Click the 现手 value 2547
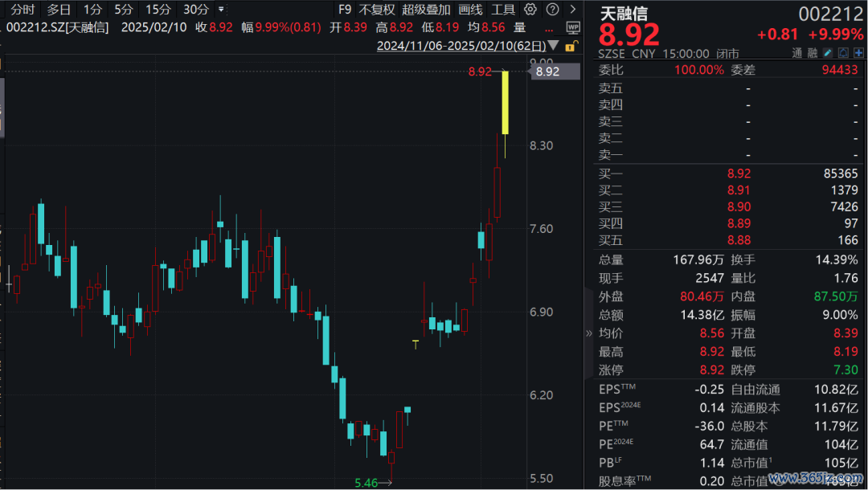This screenshot has height=490, width=868. (710, 278)
